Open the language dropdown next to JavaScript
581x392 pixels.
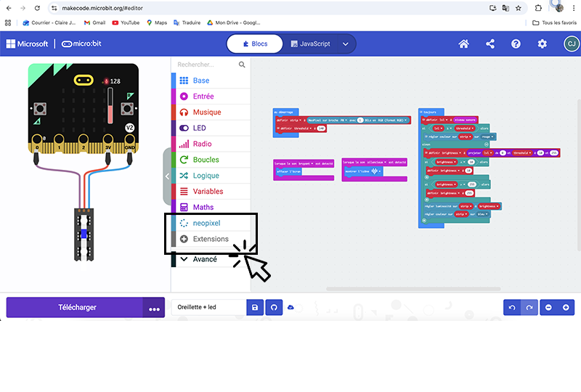(x=346, y=44)
